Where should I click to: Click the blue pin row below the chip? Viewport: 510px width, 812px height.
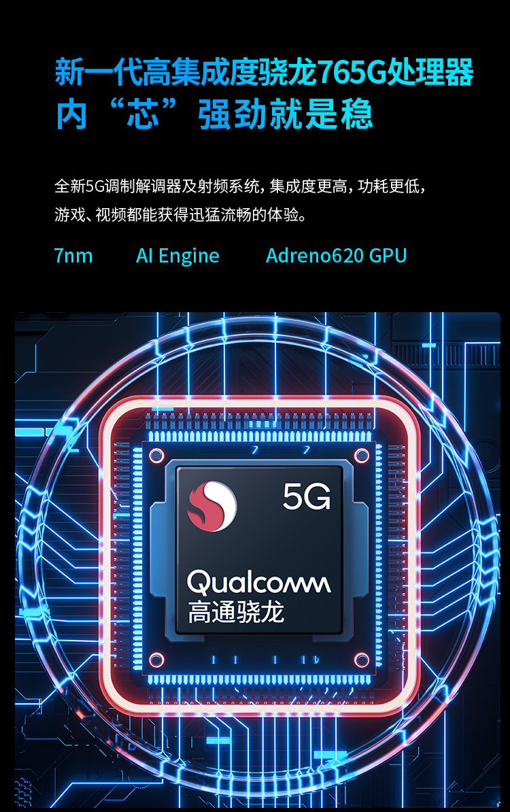[x=259, y=679]
